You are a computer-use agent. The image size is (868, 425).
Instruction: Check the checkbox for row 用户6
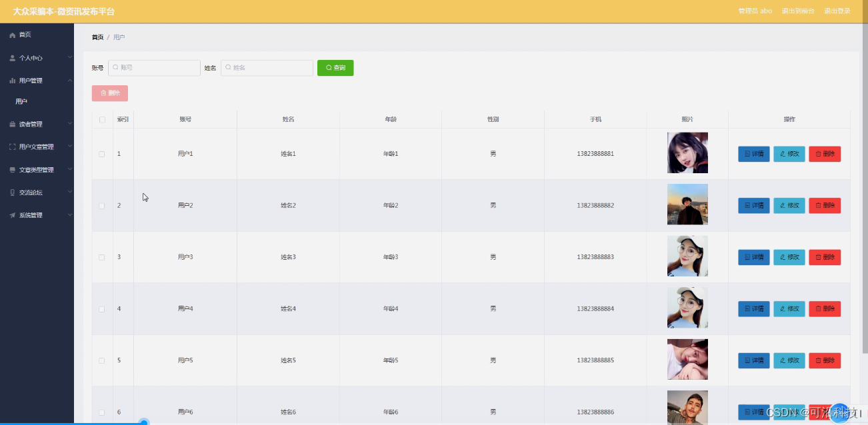pyautogui.click(x=102, y=412)
